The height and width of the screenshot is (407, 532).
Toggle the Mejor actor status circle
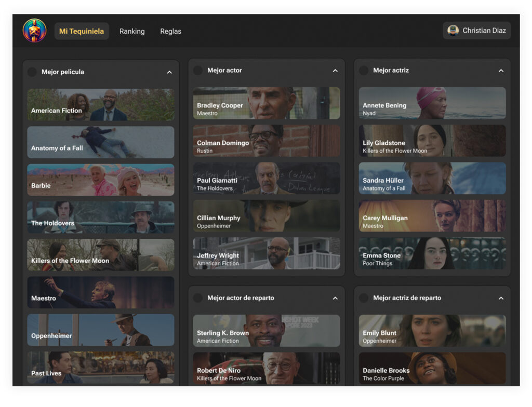pyautogui.click(x=198, y=71)
